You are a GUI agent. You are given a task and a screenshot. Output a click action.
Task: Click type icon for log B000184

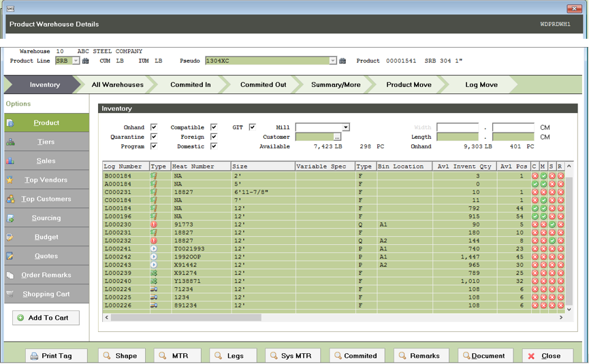(x=154, y=176)
